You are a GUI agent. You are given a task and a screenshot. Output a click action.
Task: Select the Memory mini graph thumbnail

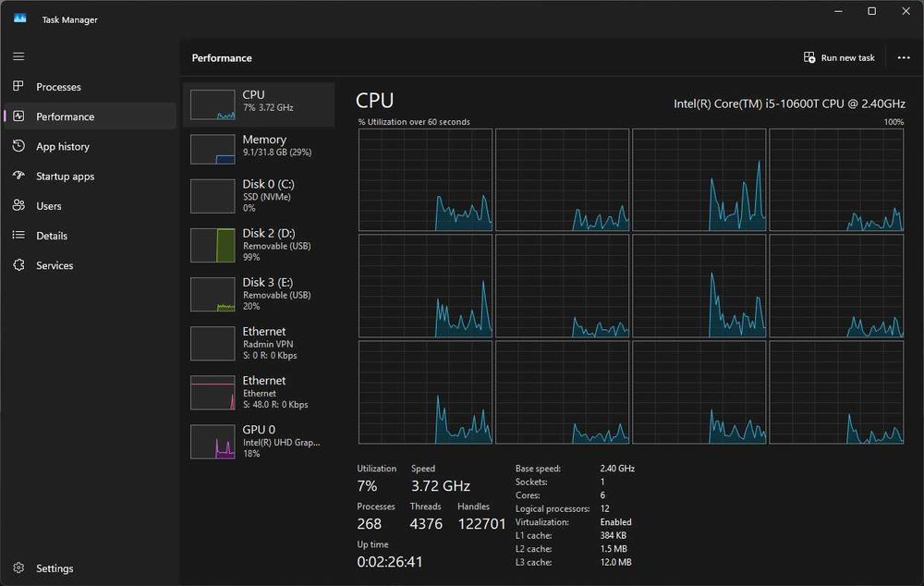213,149
